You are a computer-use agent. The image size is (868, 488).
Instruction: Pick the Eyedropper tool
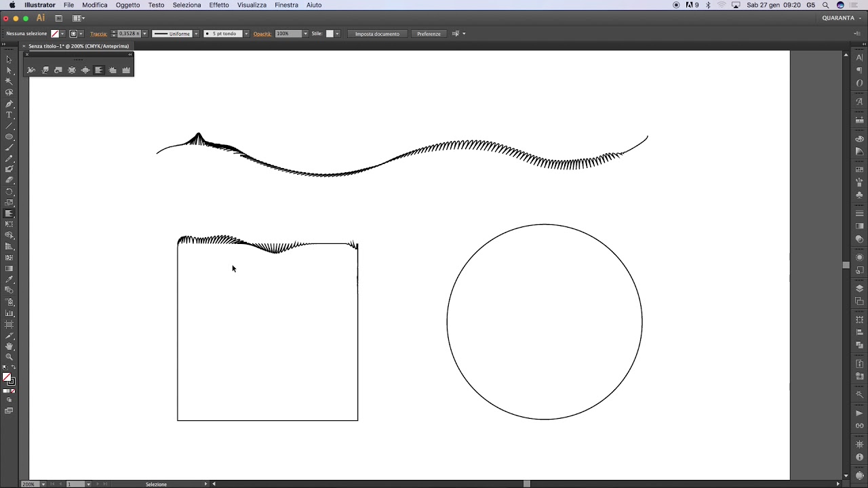pyautogui.click(x=9, y=279)
